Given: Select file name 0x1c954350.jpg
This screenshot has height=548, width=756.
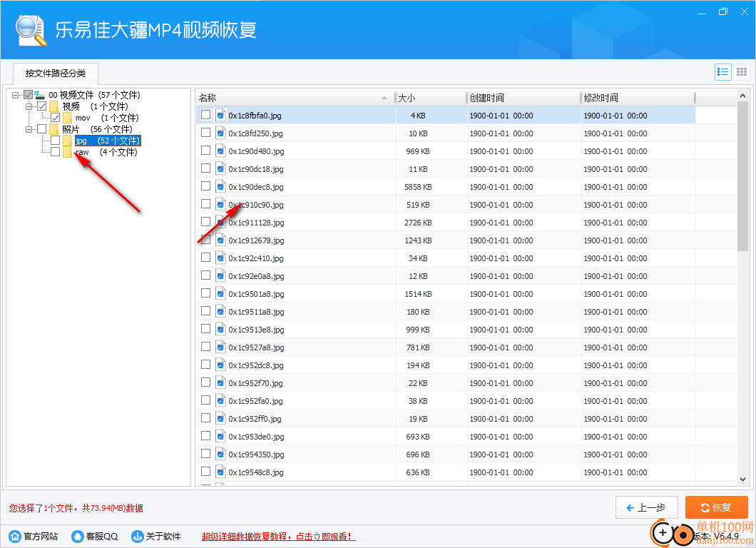Looking at the screenshot, I should [x=257, y=455].
